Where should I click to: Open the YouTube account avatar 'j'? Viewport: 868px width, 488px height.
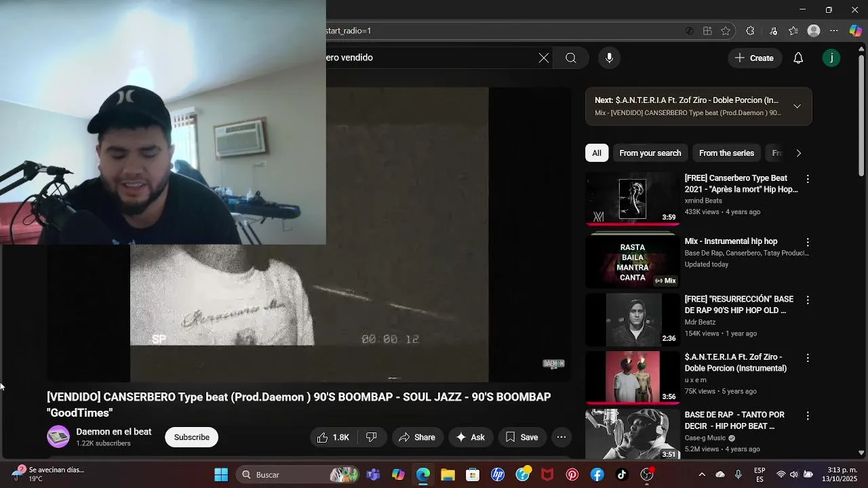tap(831, 58)
